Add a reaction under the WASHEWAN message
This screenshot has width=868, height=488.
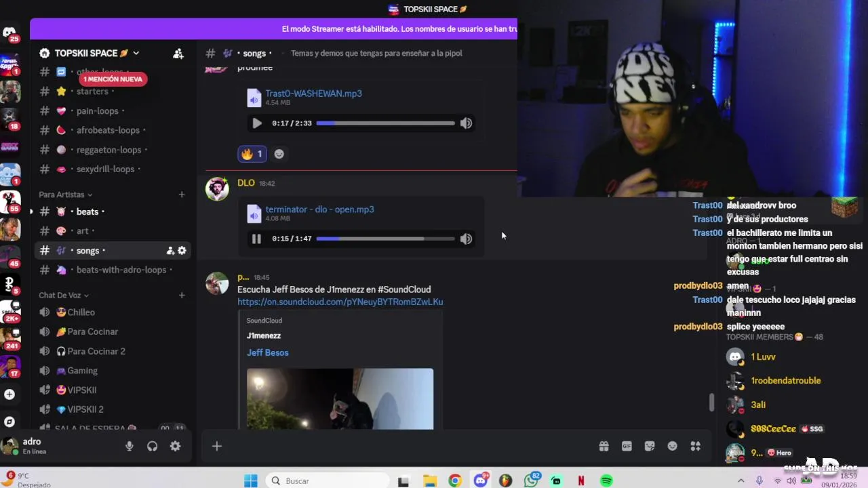(279, 154)
